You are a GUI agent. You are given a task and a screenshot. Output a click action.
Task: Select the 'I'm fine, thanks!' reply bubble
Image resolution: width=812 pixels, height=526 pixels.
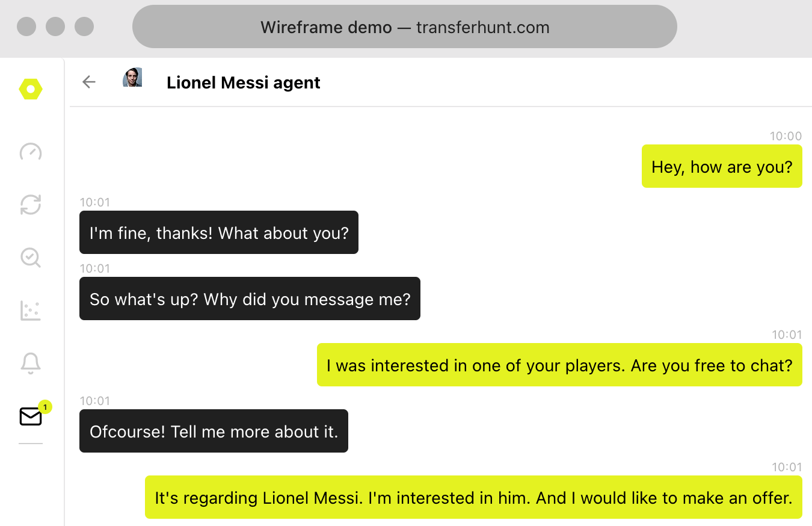(x=219, y=233)
